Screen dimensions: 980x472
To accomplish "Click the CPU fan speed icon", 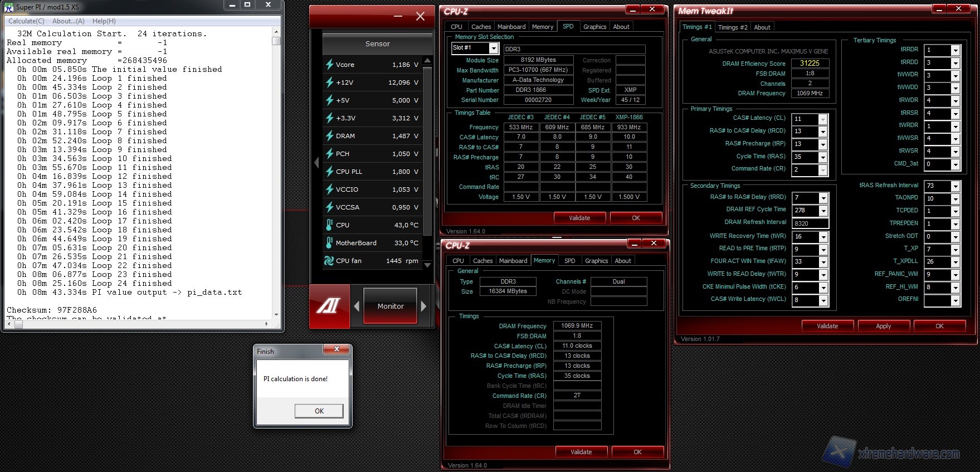I will 329,261.
